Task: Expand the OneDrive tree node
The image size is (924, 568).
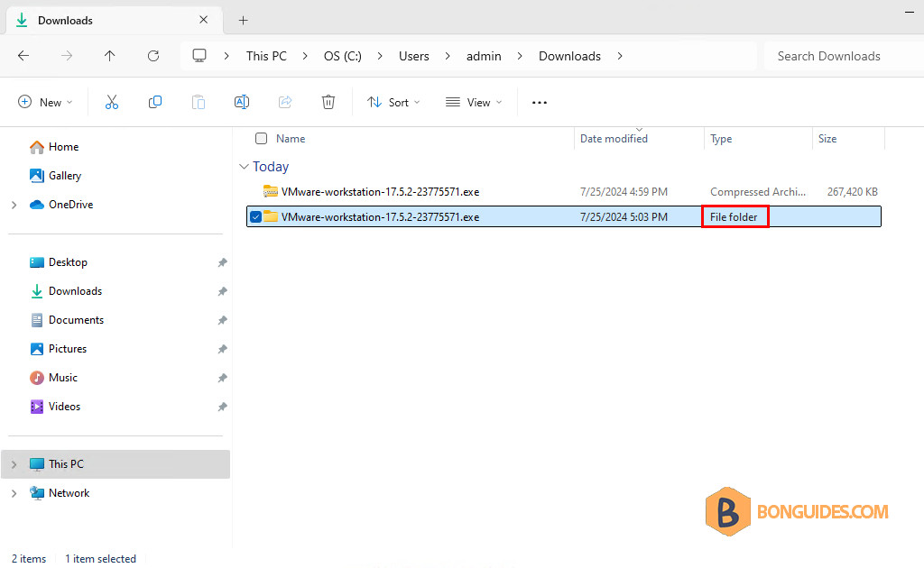Action: click(x=14, y=205)
